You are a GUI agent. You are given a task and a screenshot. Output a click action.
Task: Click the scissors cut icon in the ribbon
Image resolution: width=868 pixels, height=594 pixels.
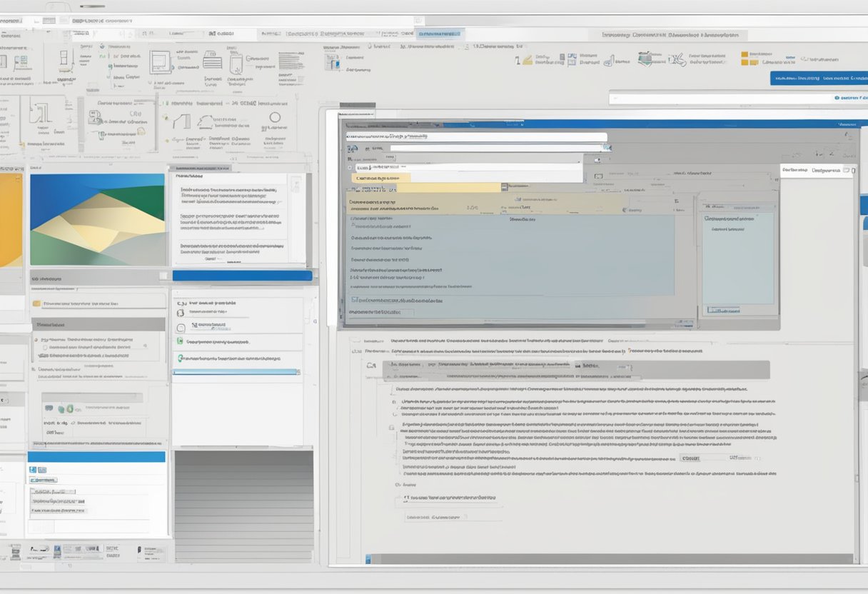point(676,60)
